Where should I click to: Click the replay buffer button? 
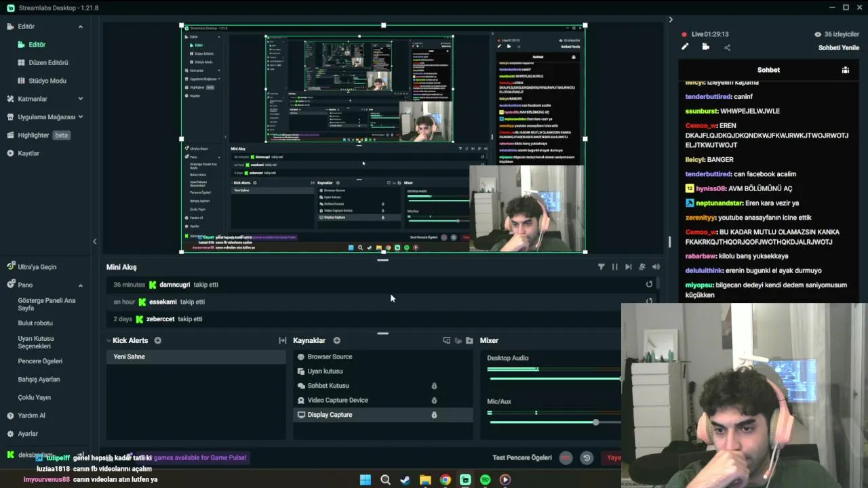pos(587,458)
